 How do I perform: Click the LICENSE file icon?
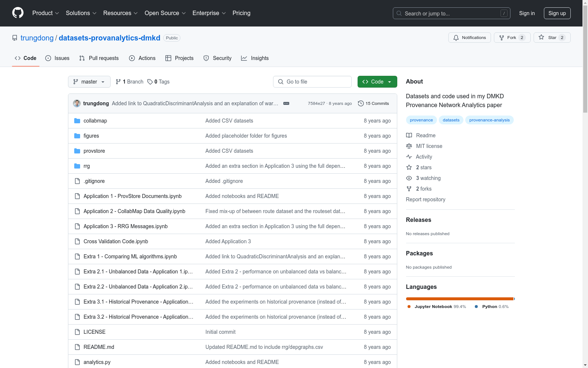click(77, 332)
